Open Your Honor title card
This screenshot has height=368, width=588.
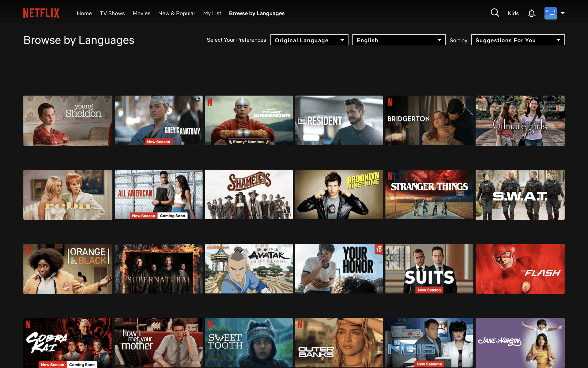339,269
